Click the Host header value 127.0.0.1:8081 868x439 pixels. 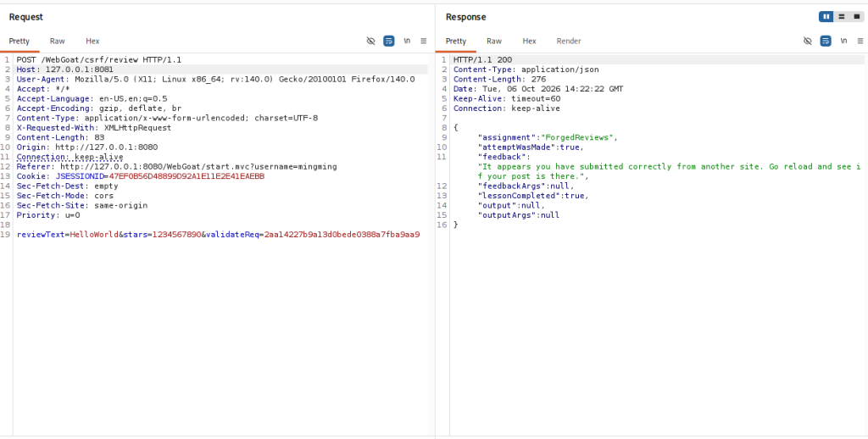79,69
